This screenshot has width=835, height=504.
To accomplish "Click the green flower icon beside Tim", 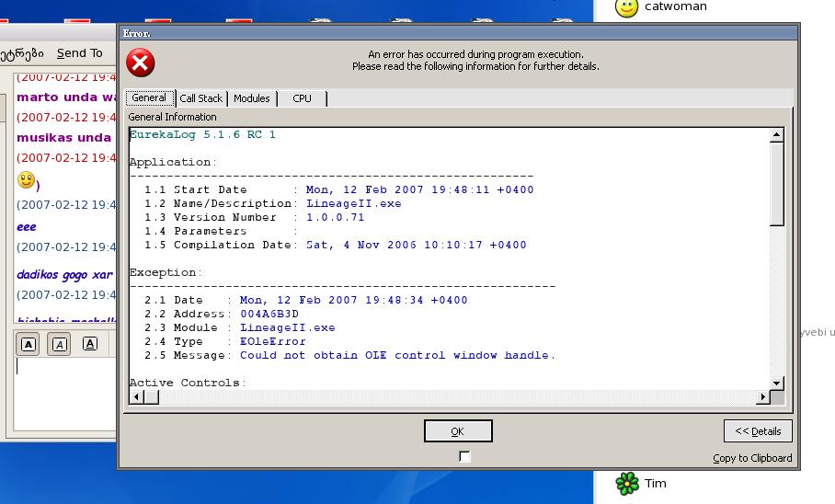I will point(627,483).
